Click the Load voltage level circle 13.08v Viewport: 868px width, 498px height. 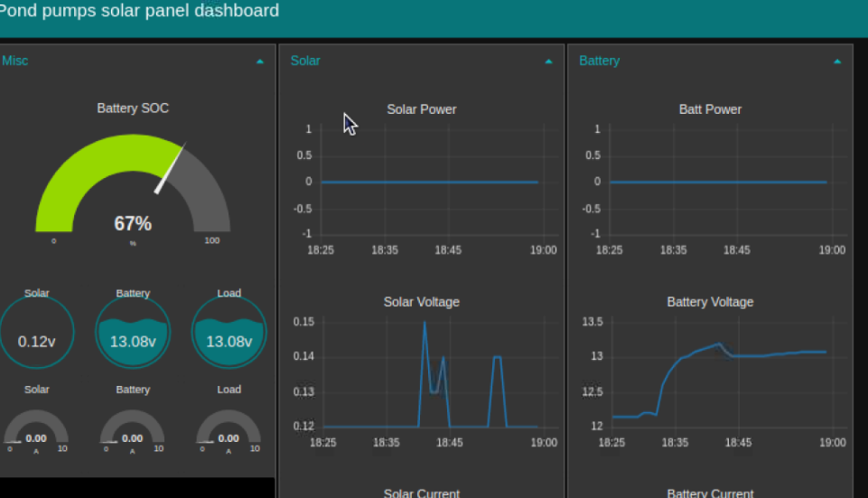click(229, 333)
